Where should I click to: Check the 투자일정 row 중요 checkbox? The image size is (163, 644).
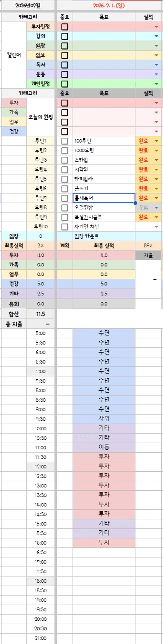tap(64, 27)
